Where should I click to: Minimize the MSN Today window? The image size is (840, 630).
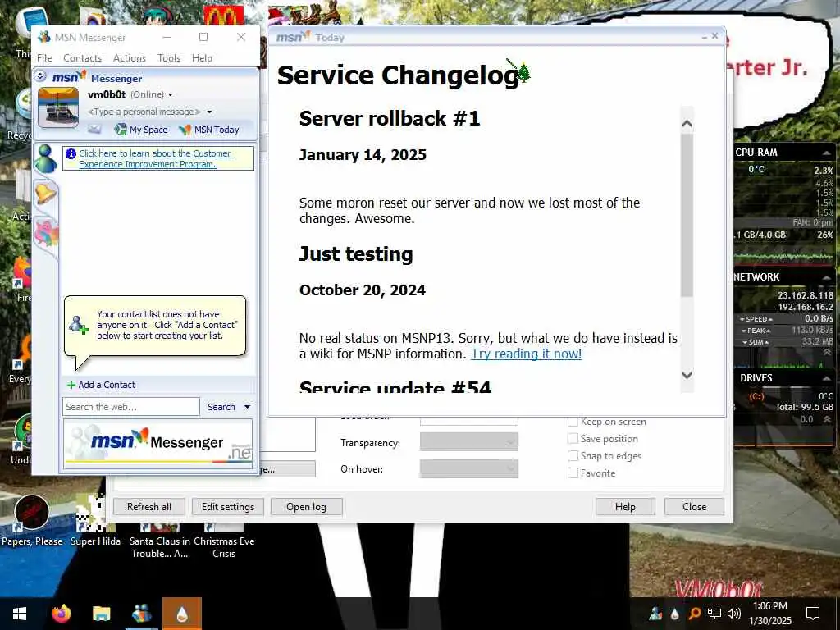click(x=705, y=37)
